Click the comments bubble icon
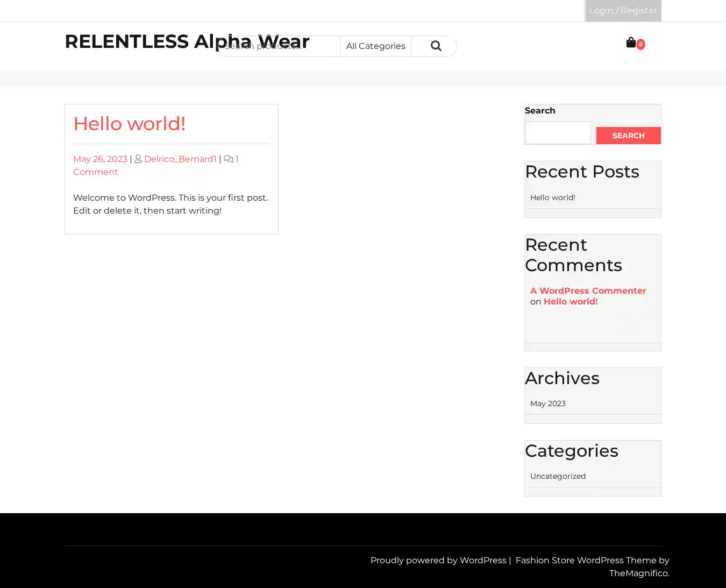 point(229,159)
